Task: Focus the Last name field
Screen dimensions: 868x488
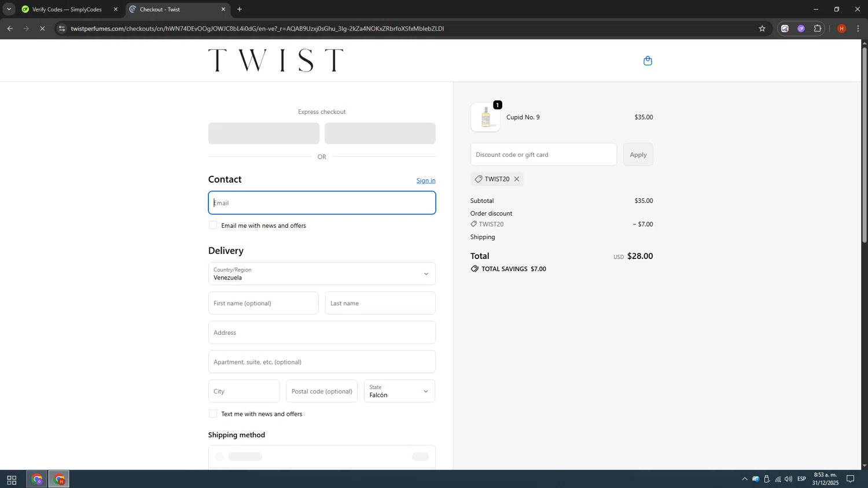Action: coord(380,303)
